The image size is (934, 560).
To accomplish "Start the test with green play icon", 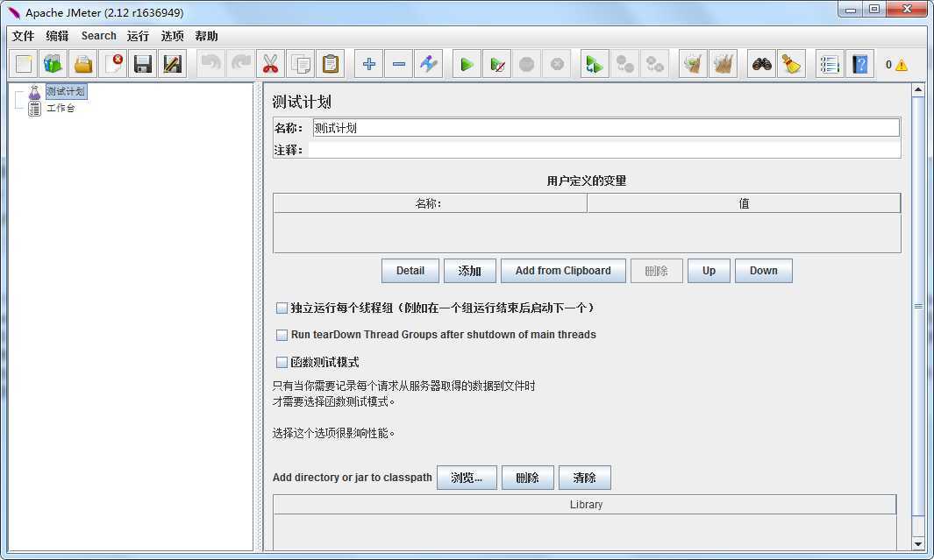I will [467, 64].
